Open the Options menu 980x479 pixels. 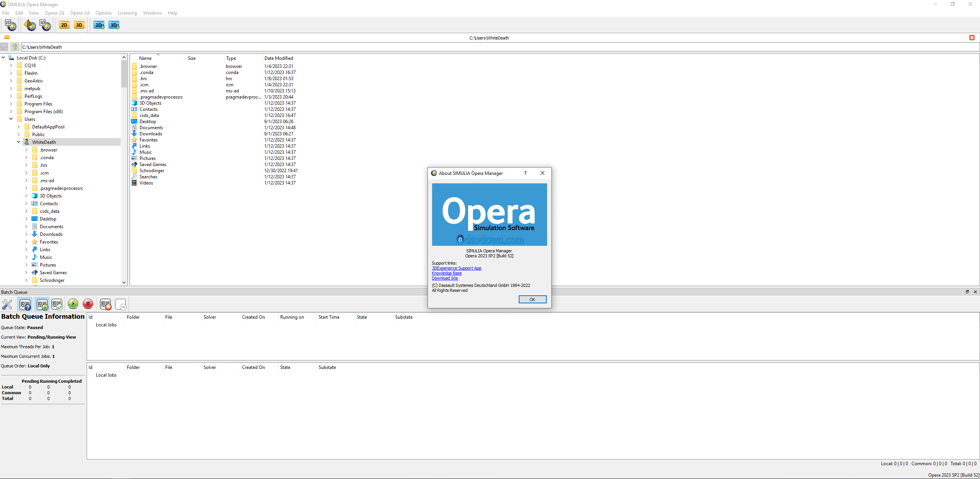point(104,13)
